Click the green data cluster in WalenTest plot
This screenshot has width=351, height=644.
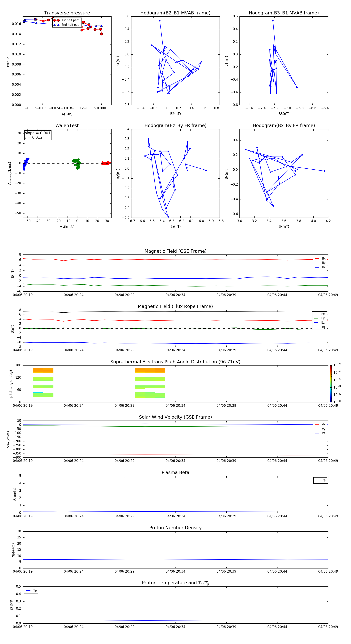(x=77, y=164)
